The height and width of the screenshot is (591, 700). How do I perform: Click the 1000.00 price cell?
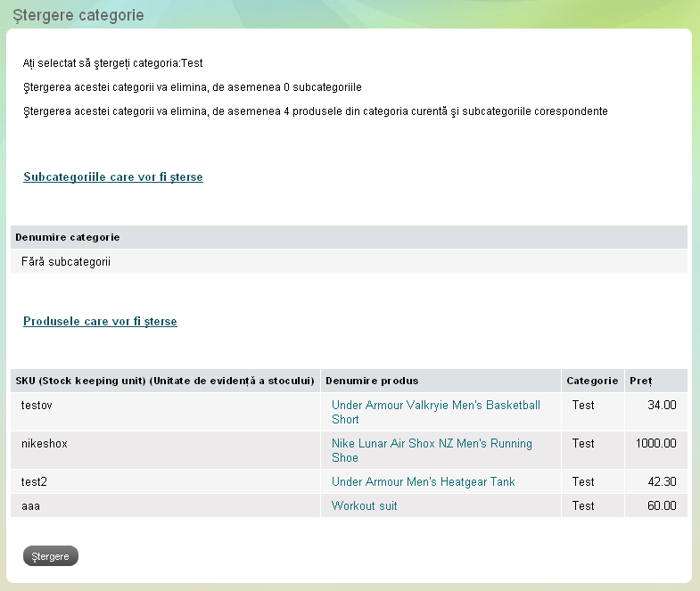click(x=655, y=444)
